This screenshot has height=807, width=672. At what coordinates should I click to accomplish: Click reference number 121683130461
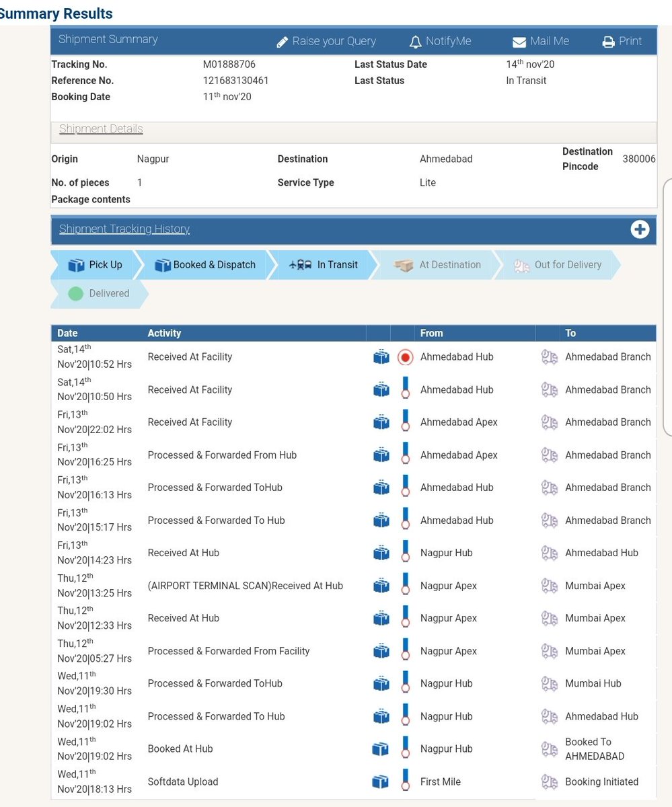[x=236, y=81]
